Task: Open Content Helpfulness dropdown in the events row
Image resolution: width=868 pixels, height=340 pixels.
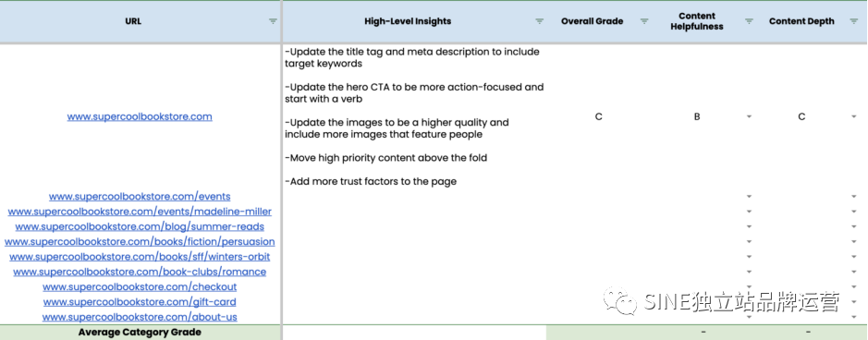Action: (x=749, y=196)
